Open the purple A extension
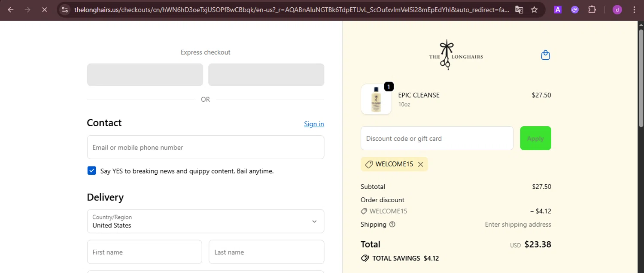The image size is (644, 273). (558, 9)
